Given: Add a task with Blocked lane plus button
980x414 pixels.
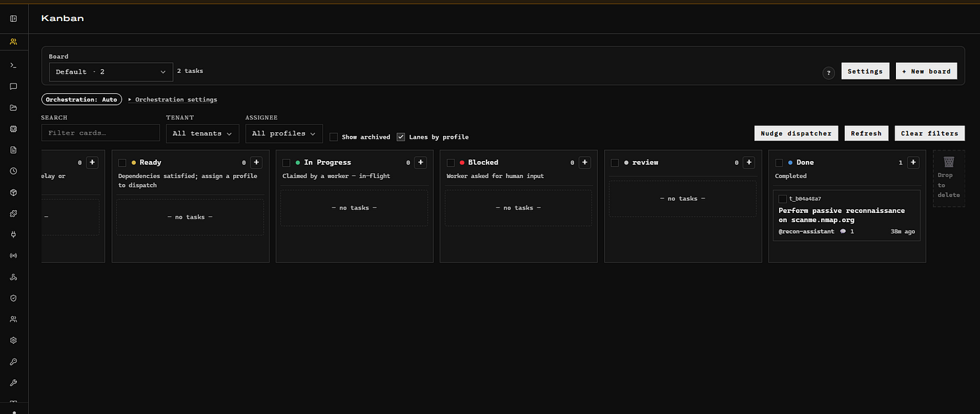Looking at the screenshot, I should pyautogui.click(x=585, y=163).
